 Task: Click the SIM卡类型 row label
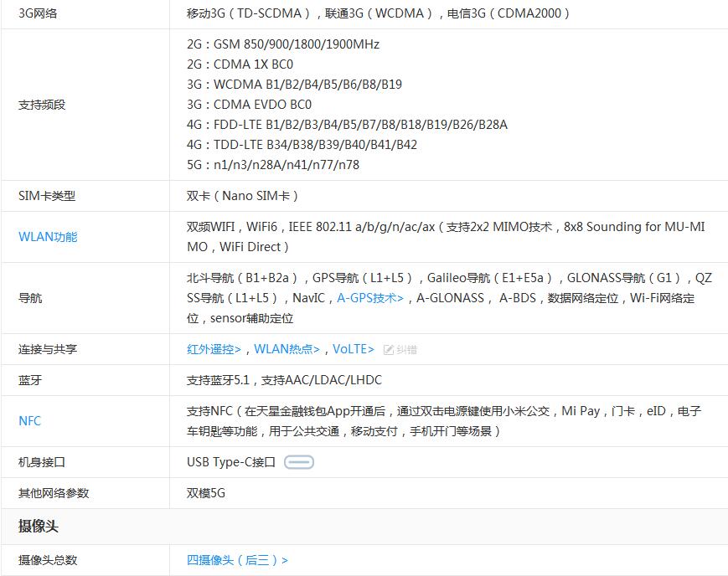(x=47, y=196)
